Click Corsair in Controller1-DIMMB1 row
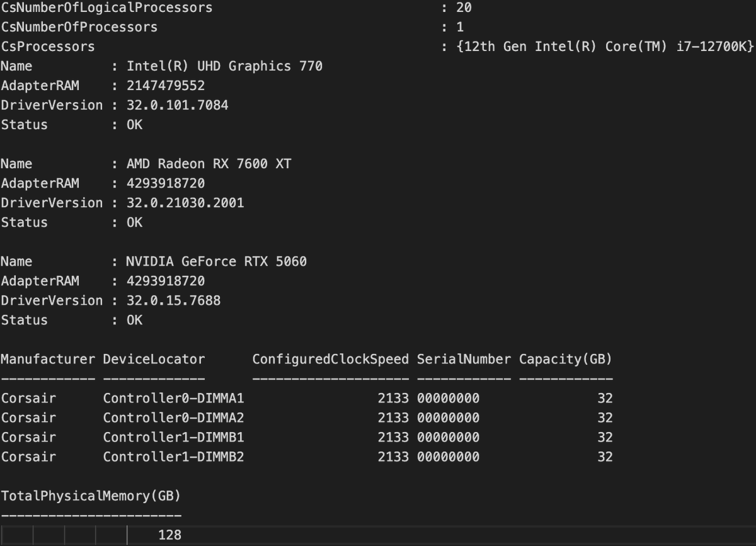Viewport: 756px width, 546px height. click(28, 438)
